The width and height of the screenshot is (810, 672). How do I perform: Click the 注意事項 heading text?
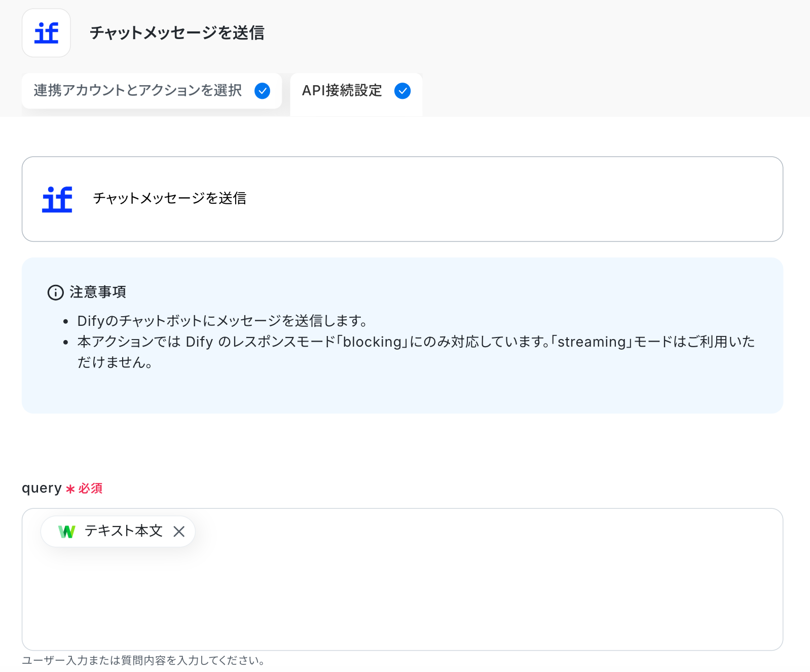(x=98, y=292)
